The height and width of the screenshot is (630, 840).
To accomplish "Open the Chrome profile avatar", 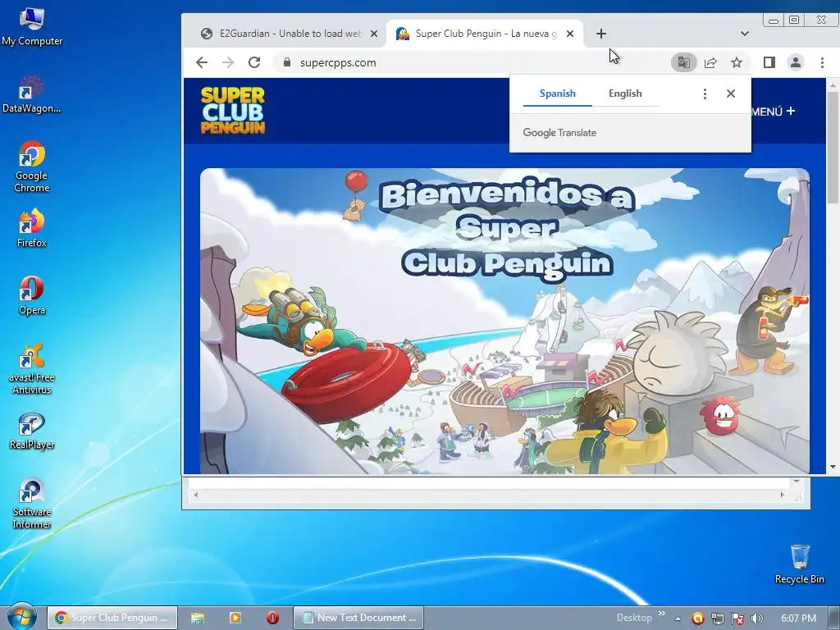I will pos(796,62).
